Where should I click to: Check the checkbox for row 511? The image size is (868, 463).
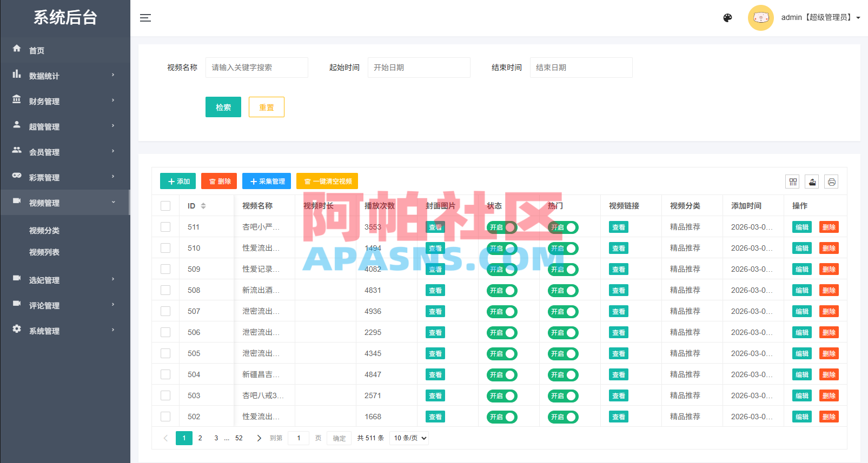point(165,227)
